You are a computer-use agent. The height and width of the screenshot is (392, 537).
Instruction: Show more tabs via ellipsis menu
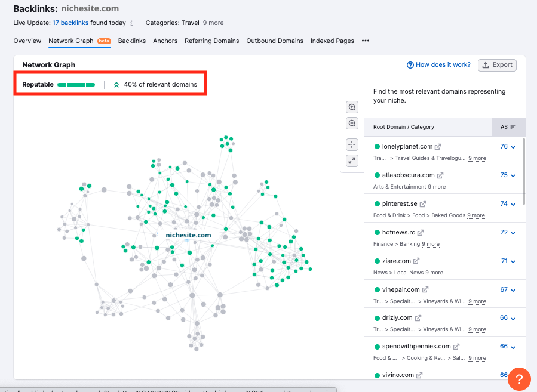(366, 41)
